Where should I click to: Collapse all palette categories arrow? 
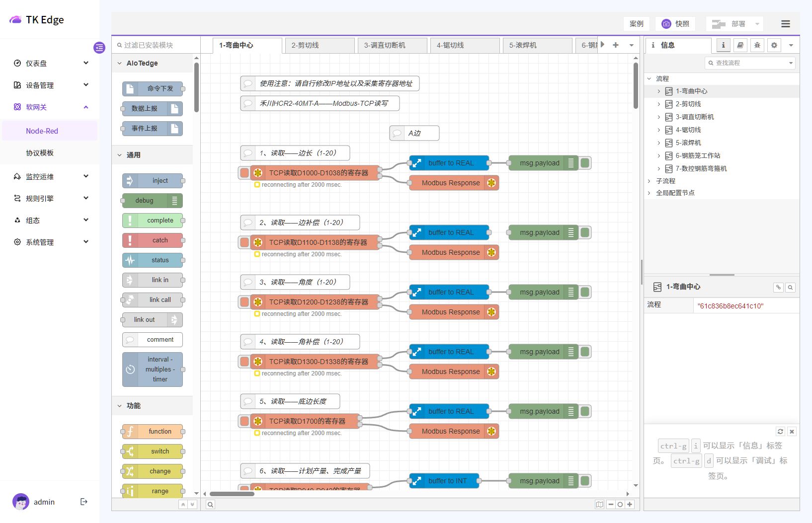click(x=183, y=505)
